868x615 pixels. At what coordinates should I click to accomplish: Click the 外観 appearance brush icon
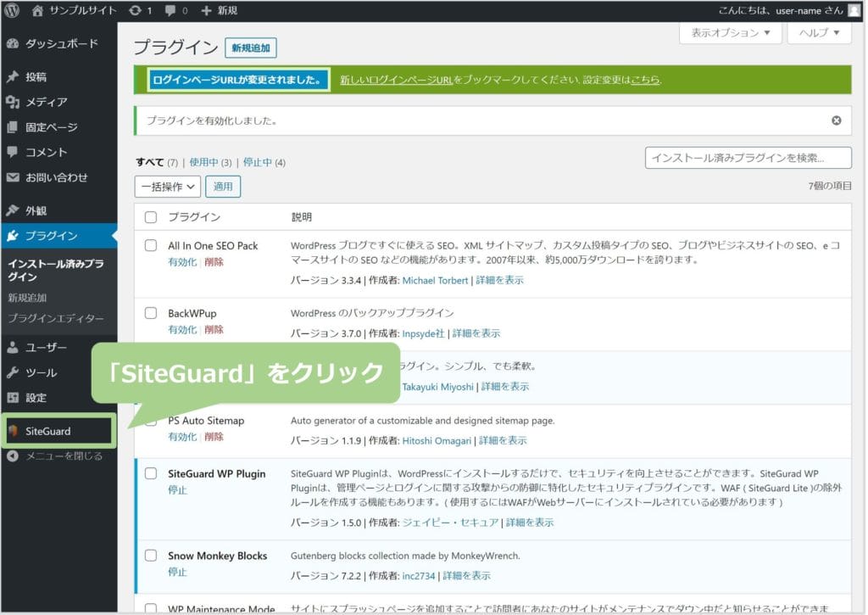(13, 210)
